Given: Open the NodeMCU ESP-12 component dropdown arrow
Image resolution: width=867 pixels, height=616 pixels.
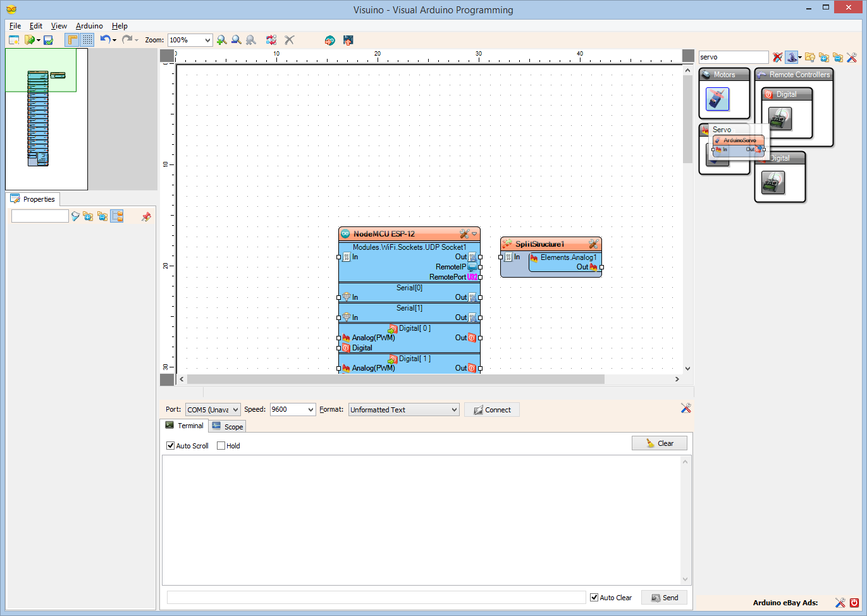Looking at the screenshot, I should 474,233.
